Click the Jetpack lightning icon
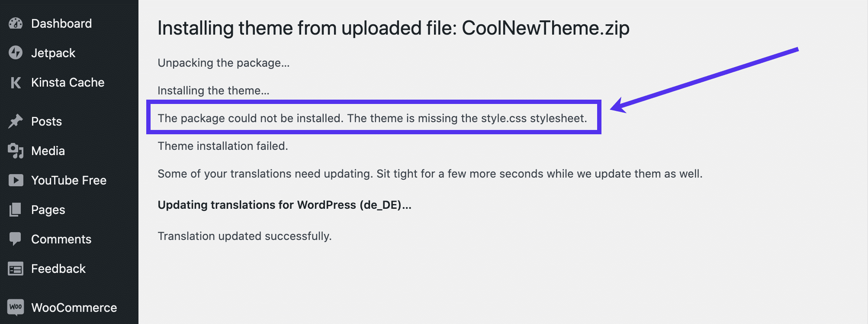 click(x=16, y=53)
